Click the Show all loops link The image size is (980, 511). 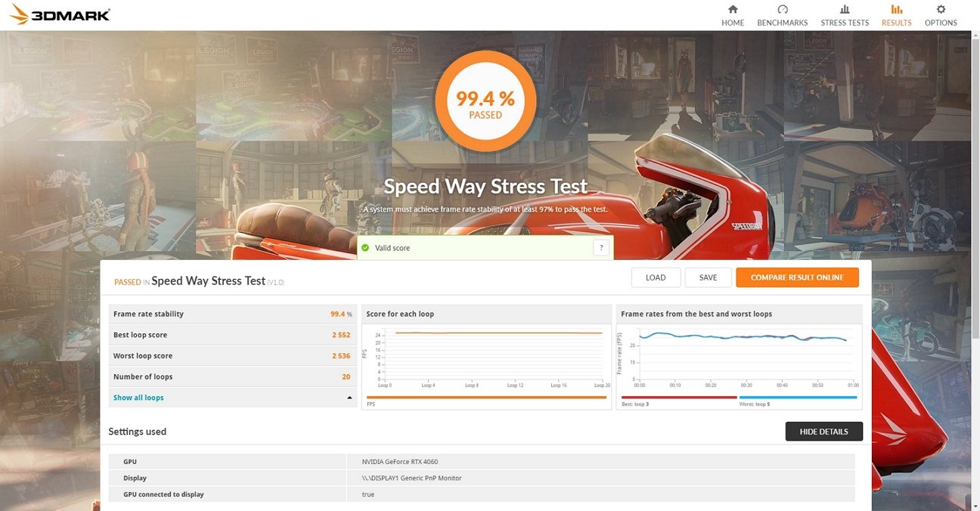tap(138, 398)
